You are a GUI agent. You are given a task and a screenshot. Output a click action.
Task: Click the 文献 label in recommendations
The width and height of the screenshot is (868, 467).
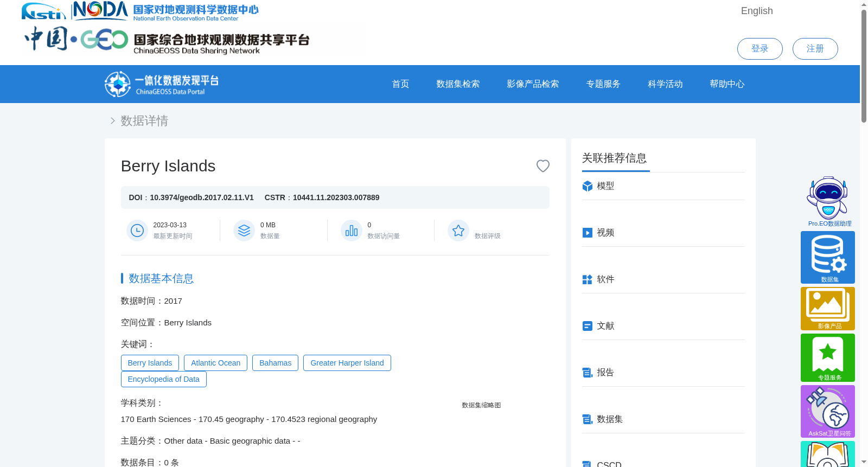[605, 326]
